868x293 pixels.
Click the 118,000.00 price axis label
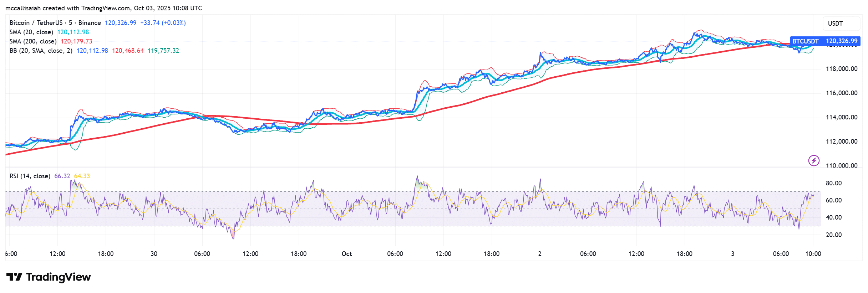841,69
